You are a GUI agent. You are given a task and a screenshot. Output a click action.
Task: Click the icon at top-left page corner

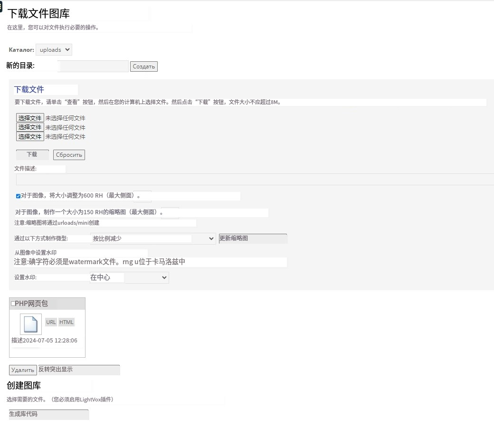point(1,7)
